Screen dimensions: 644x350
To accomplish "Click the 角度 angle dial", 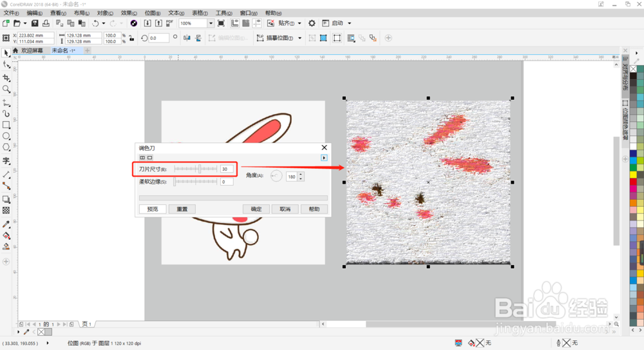I will pyautogui.click(x=276, y=177).
